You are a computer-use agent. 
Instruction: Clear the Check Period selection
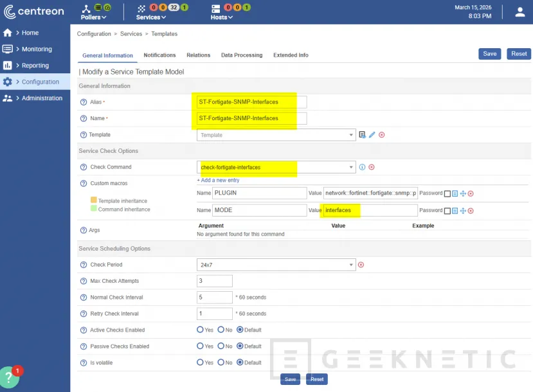tap(361, 265)
